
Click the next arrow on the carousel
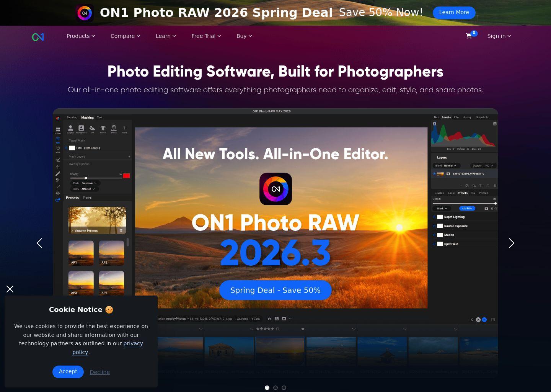coord(511,243)
